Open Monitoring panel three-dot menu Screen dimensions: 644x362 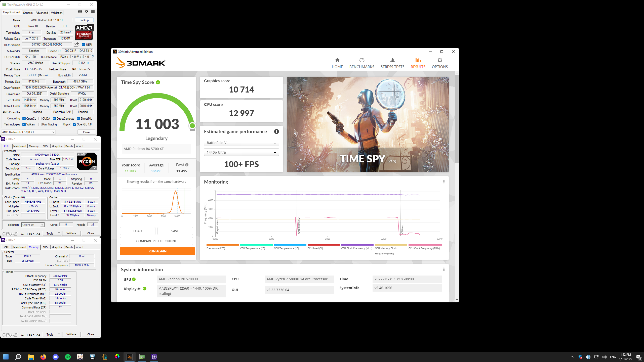(444, 182)
